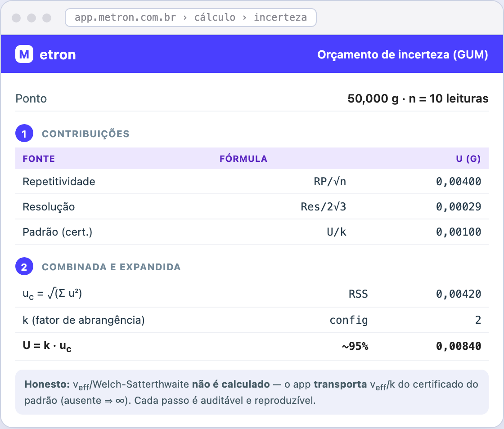Click the 'FÓRMULA' column header
This screenshot has width=504, height=429.
pos(243,159)
